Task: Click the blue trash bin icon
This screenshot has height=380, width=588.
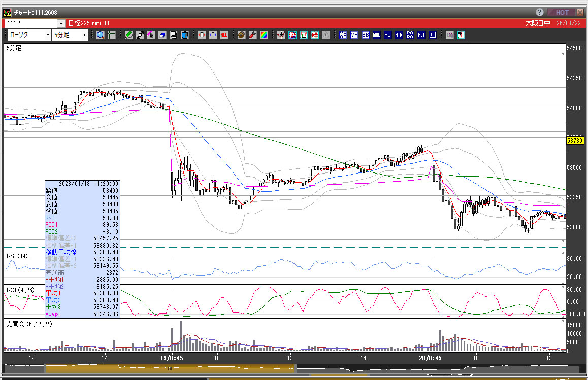Action: (185, 35)
